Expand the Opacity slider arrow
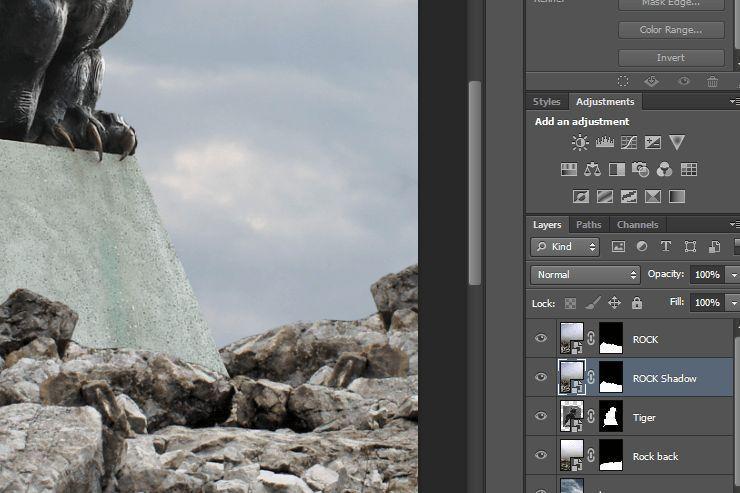Image resolution: width=740 pixels, height=493 pixels. coord(733,274)
